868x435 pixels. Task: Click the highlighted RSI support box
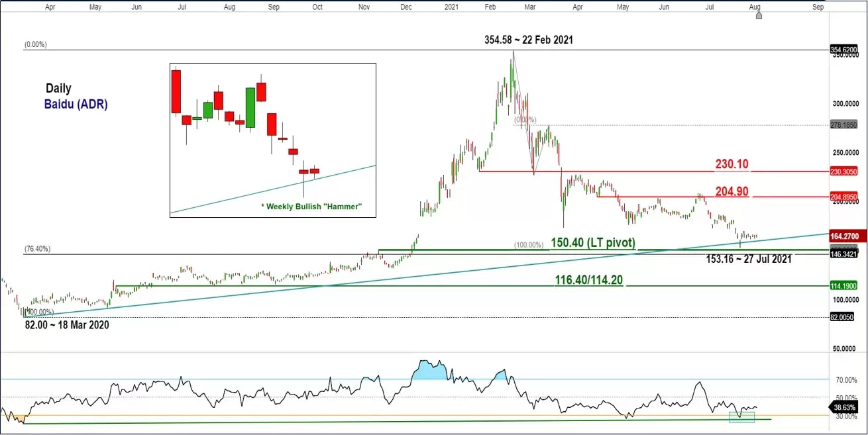coord(741,416)
